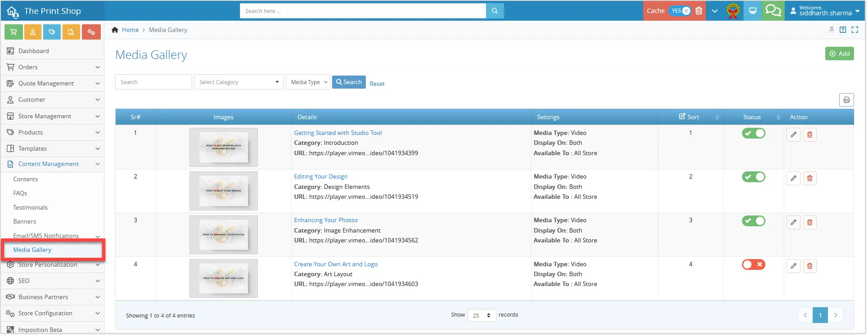Open the records-per-page dropdown showing 25
868x336 pixels.
pyautogui.click(x=482, y=315)
